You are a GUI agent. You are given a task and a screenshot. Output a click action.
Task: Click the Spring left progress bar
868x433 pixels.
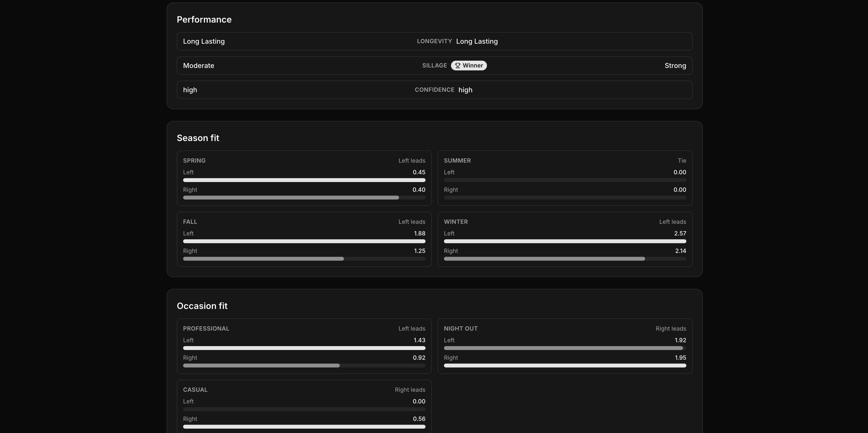(x=304, y=180)
